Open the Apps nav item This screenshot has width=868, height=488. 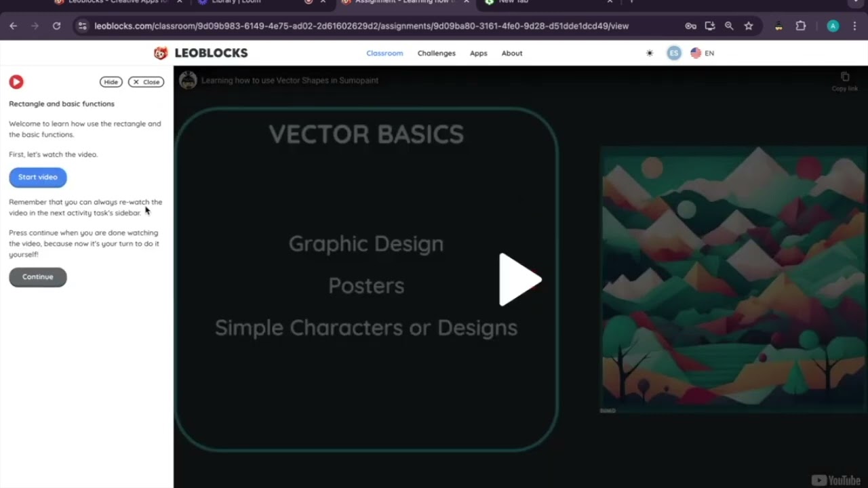click(479, 53)
